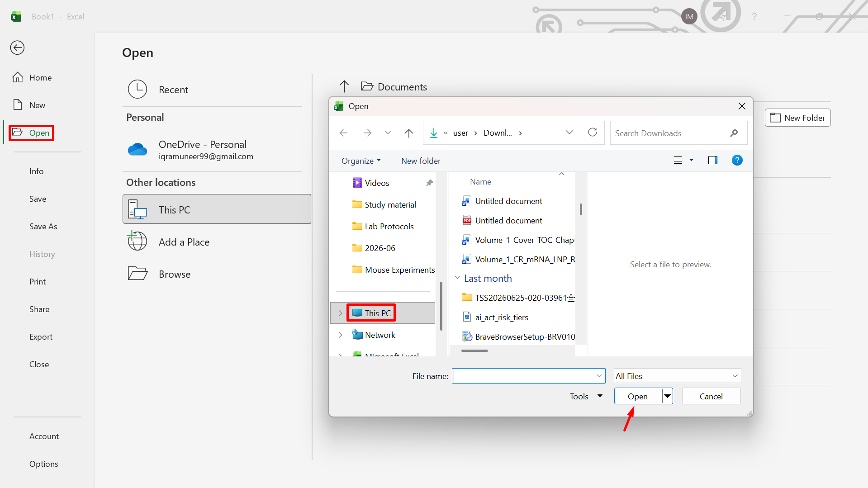868x488 pixels.
Task: Close the workbook via Close menu item
Action: 39,365
